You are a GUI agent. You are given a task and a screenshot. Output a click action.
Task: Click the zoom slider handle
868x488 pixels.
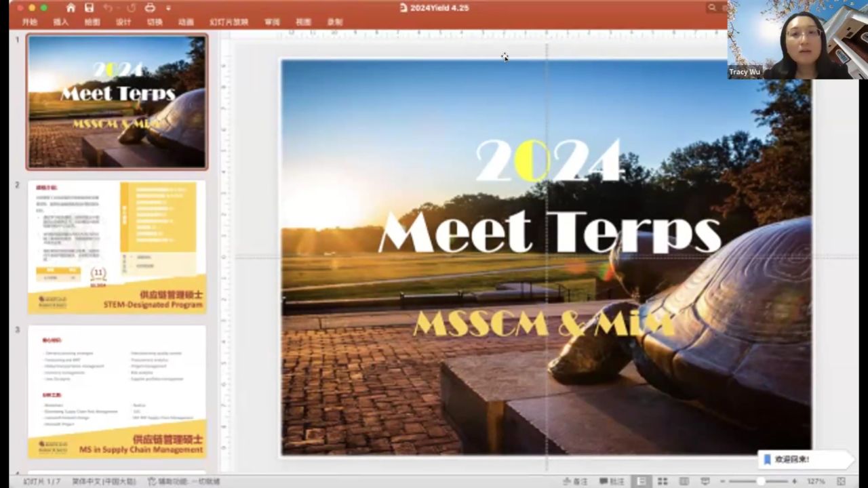point(761,481)
